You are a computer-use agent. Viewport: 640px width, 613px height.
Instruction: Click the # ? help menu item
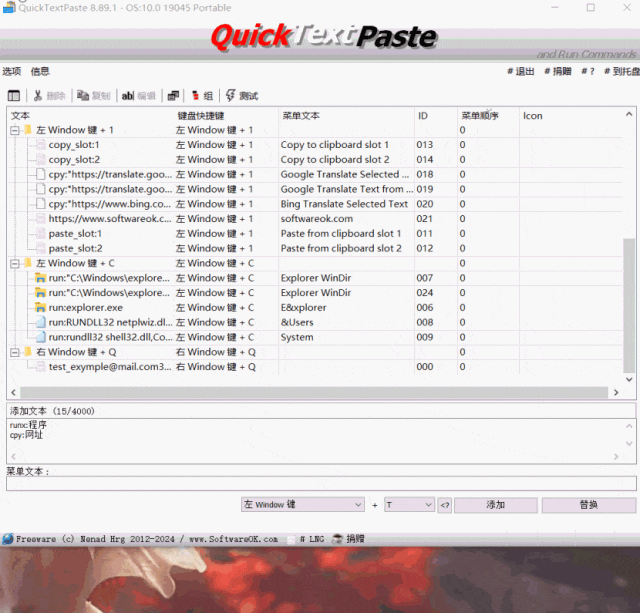point(588,71)
